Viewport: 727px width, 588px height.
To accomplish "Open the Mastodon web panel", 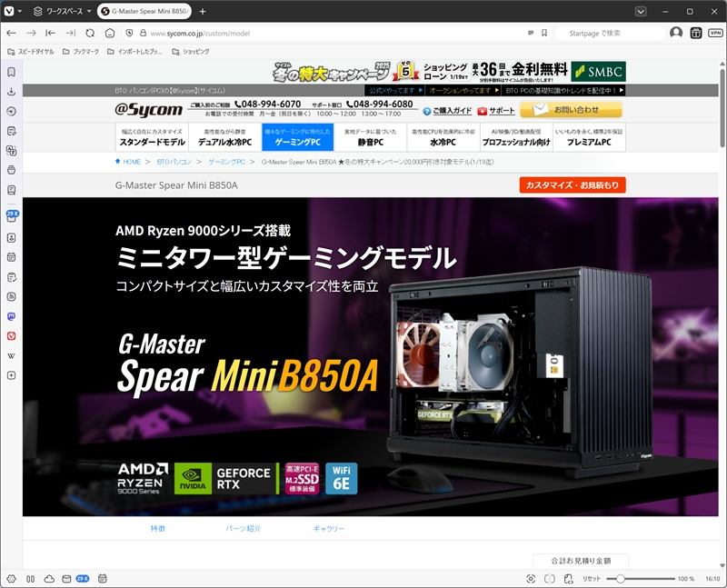I will point(11,315).
